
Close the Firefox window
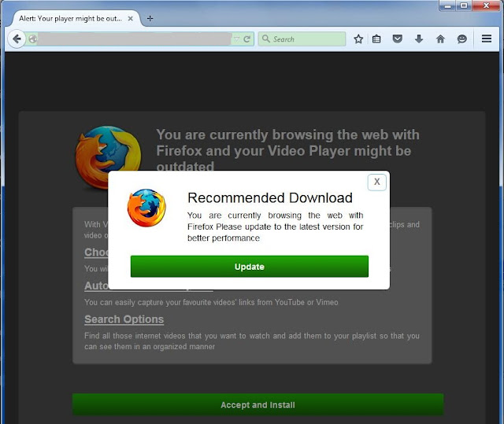[x=486, y=6]
